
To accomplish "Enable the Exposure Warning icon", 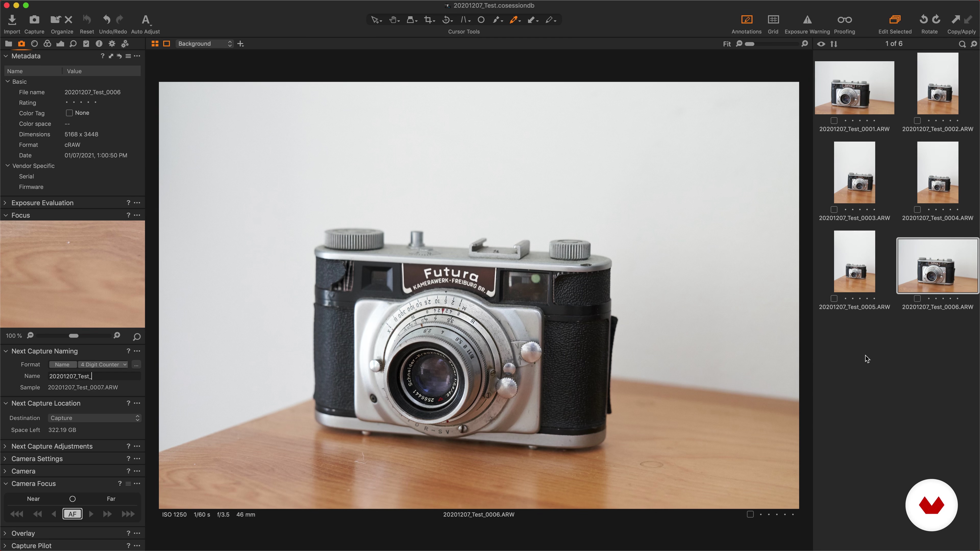I will (x=807, y=20).
